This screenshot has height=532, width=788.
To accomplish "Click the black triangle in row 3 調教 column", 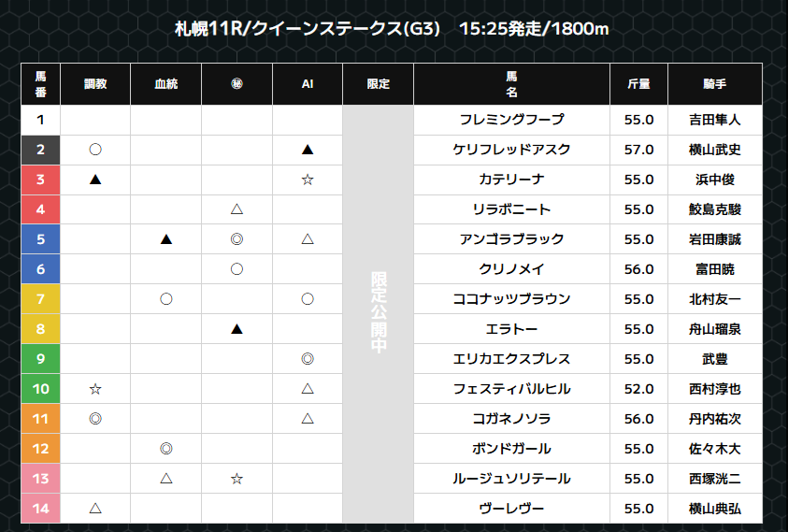I will [x=95, y=180].
